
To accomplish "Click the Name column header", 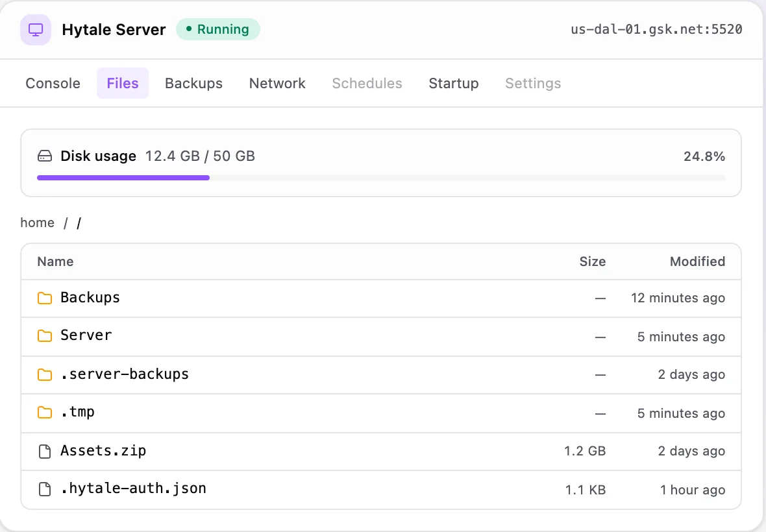I will [55, 261].
